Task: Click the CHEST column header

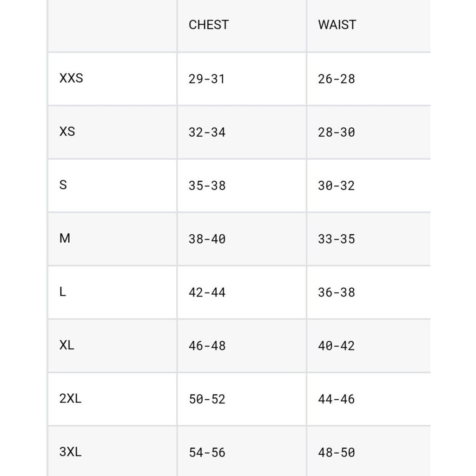Action: pos(209,25)
